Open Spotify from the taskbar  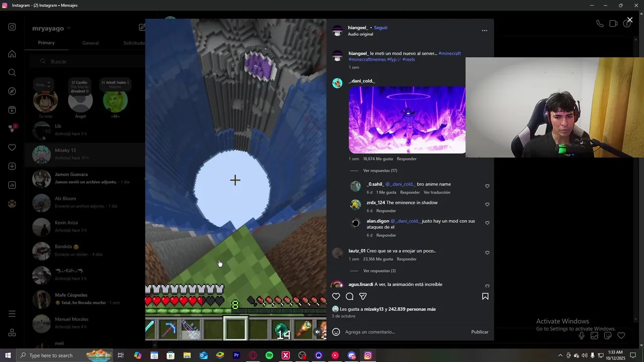[269, 355]
